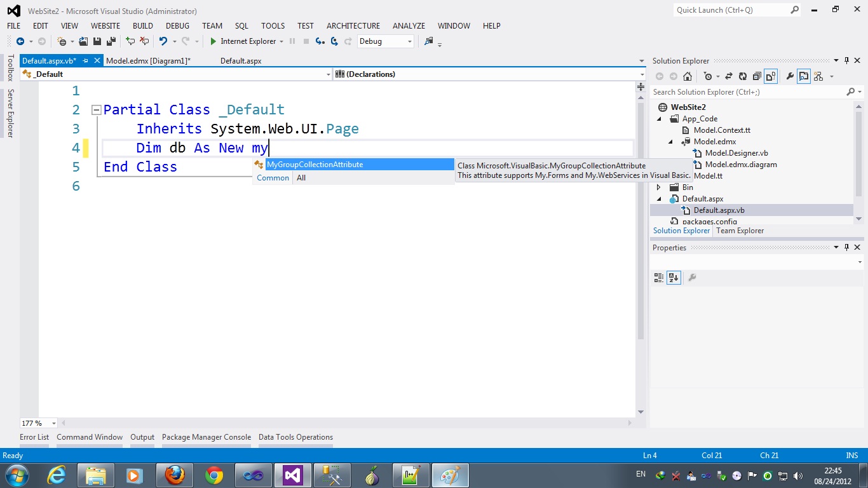Viewport: 868px width, 488px height.
Task: Save the current file with the Save icon
Action: pyautogui.click(x=97, y=41)
